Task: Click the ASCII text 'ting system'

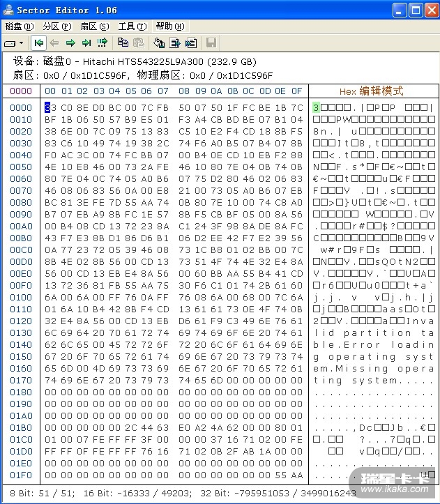Action: [355, 381]
